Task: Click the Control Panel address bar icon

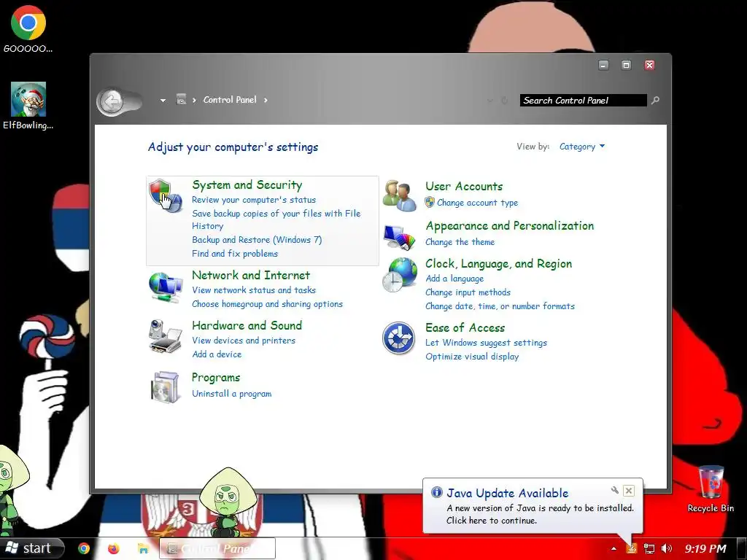Action: coord(181,99)
